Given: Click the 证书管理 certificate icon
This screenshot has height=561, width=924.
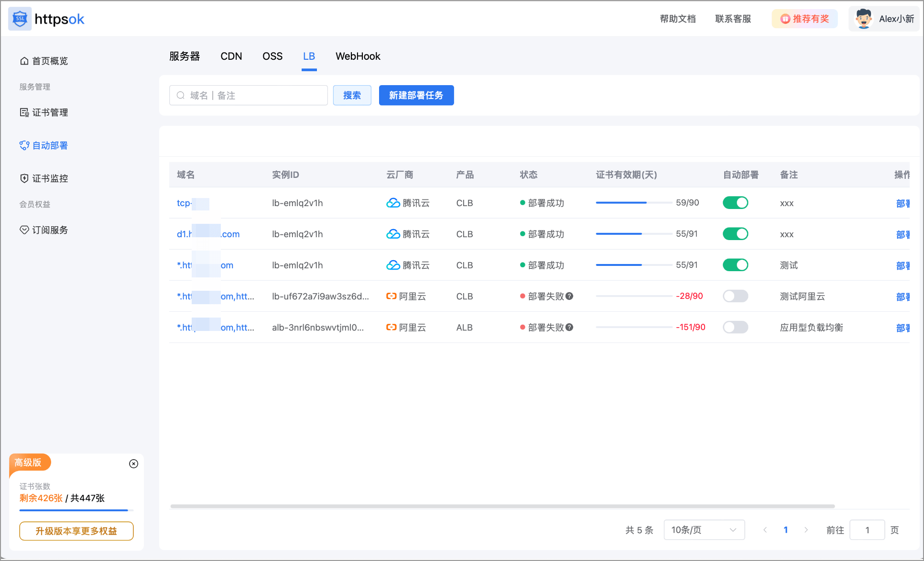Looking at the screenshot, I should (x=24, y=112).
